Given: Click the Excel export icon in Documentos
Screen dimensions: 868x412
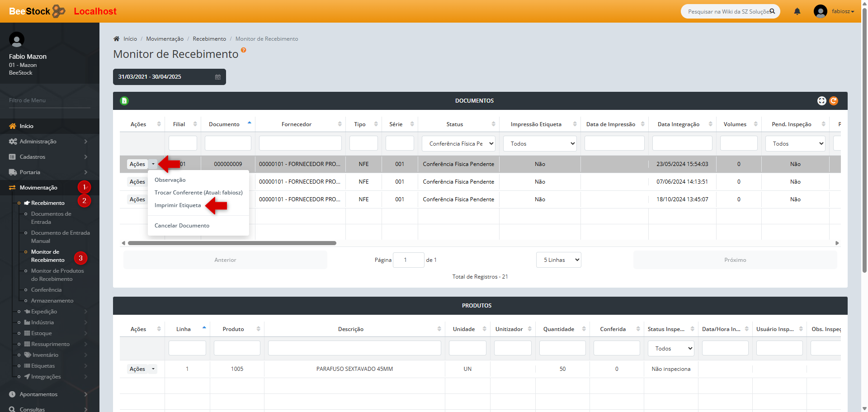Looking at the screenshot, I should coord(124,101).
